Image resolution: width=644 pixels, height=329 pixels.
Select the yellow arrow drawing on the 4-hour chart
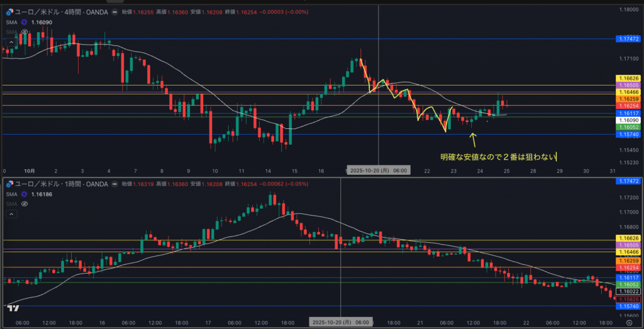(473, 139)
